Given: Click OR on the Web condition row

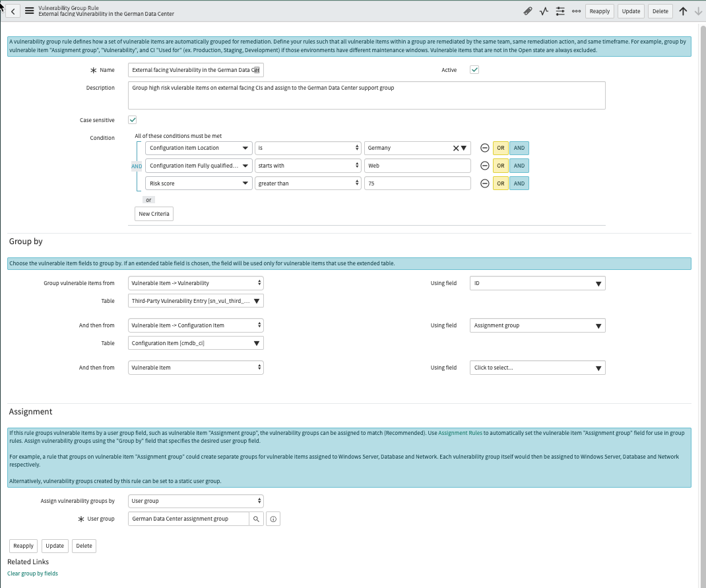Looking at the screenshot, I should 501,166.
